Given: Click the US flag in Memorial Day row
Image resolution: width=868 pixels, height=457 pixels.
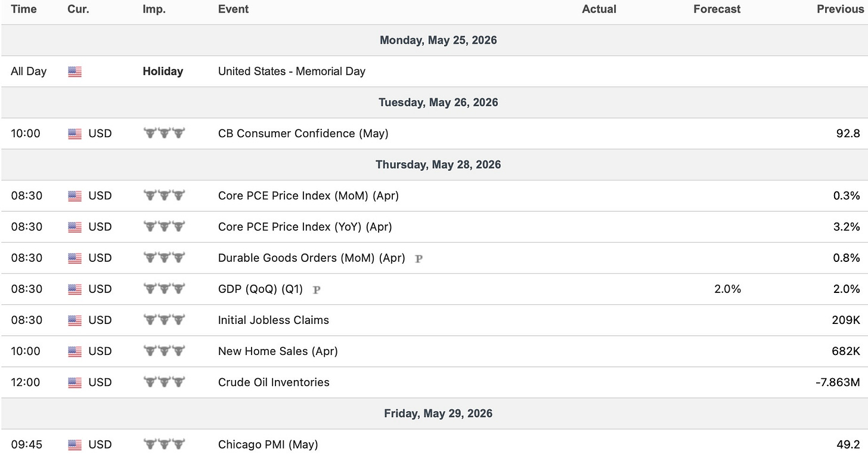Looking at the screenshot, I should tap(75, 72).
